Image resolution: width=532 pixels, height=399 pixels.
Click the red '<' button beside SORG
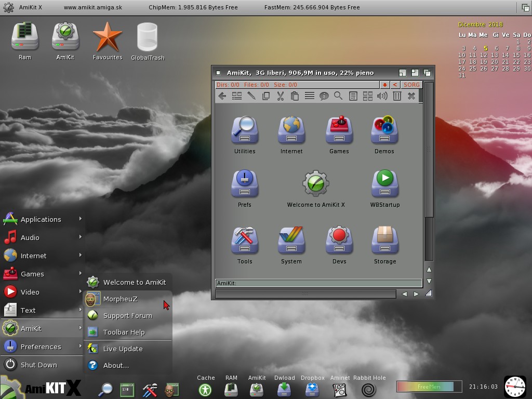[395, 85]
